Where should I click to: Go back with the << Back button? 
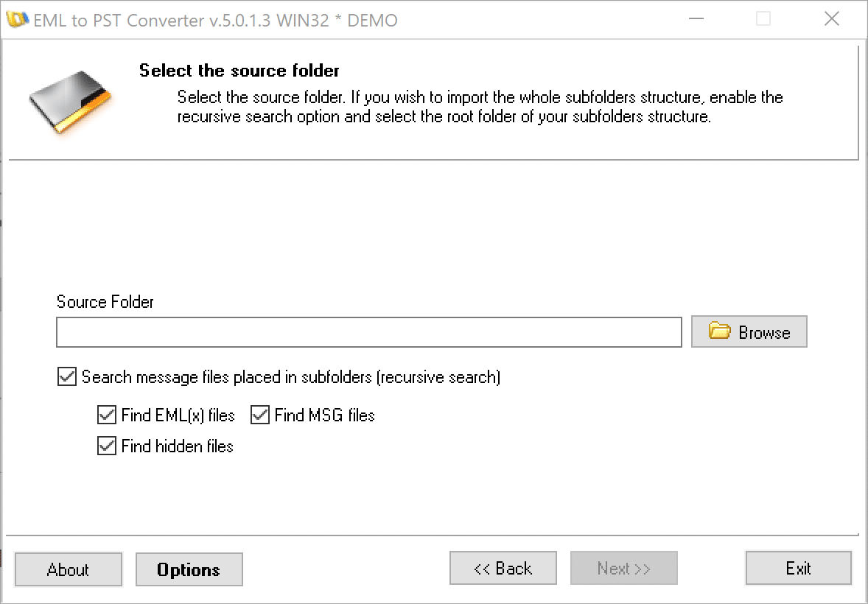pos(503,568)
